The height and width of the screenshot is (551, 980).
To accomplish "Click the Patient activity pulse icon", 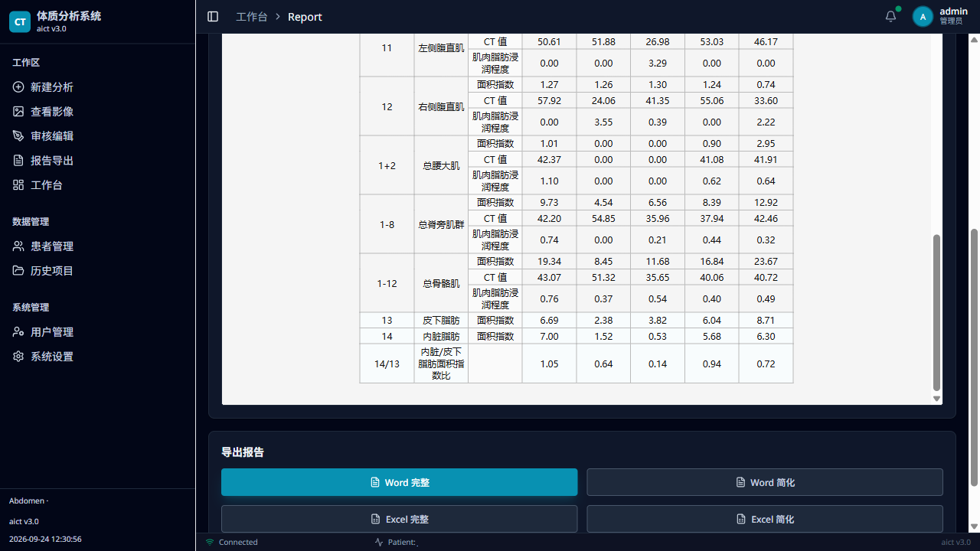I will [x=379, y=542].
